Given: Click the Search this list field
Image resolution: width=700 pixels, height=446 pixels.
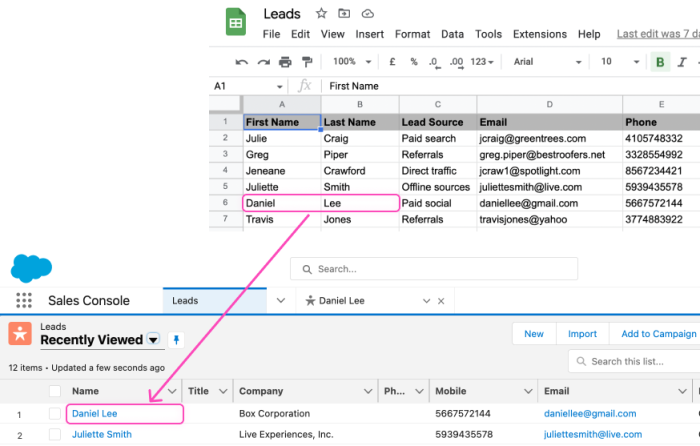Looking at the screenshot, I should coord(634,361).
